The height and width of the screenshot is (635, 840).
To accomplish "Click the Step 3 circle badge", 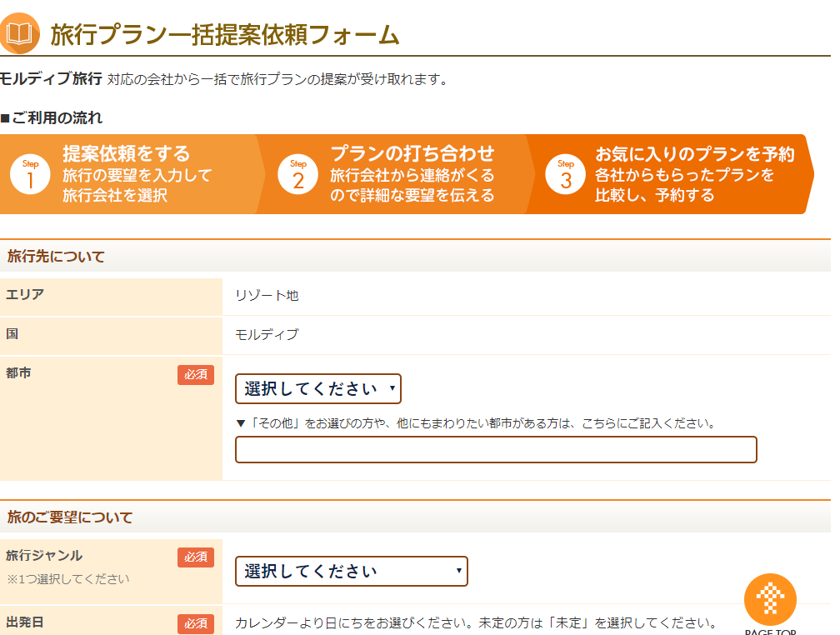I will tap(566, 174).
